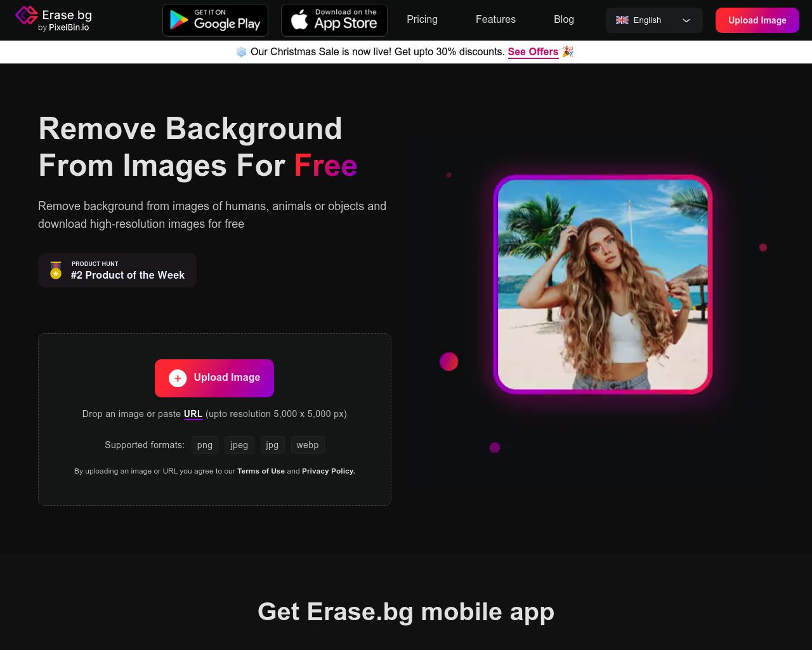The image size is (812, 650).
Task: Open the See Offers link
Action: (533, 52)
